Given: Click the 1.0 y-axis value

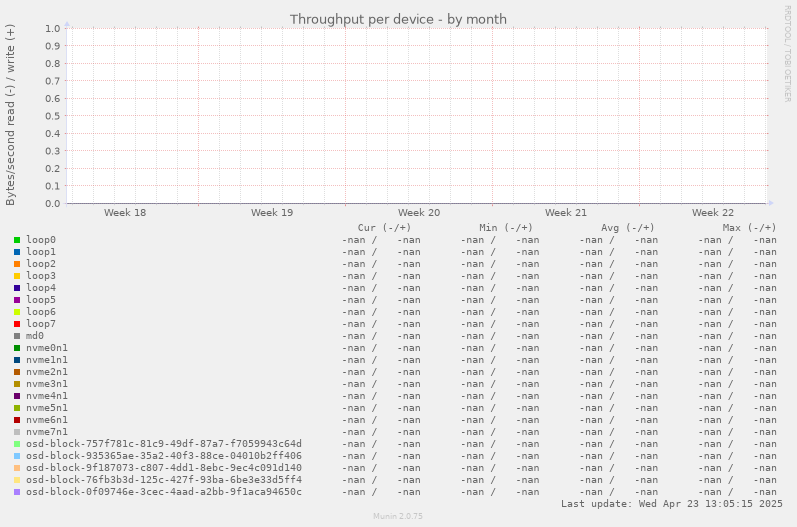Looking at the screenshot, I should point(52,28).
